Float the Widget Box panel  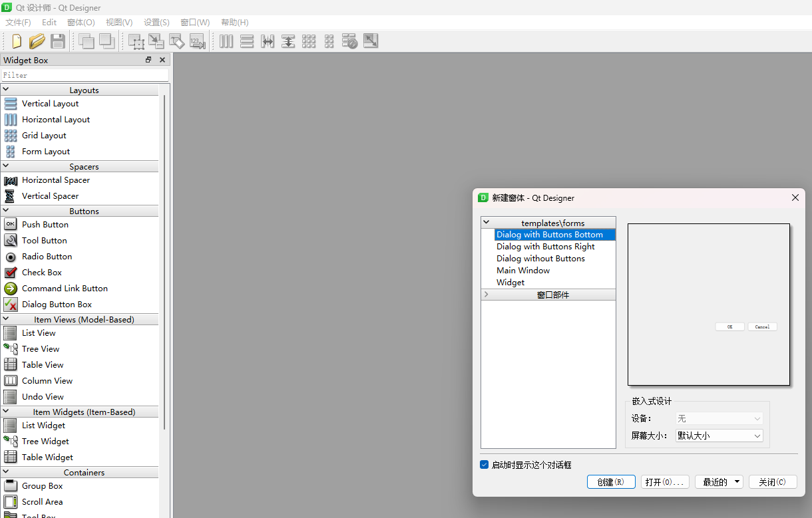(148, 60)
